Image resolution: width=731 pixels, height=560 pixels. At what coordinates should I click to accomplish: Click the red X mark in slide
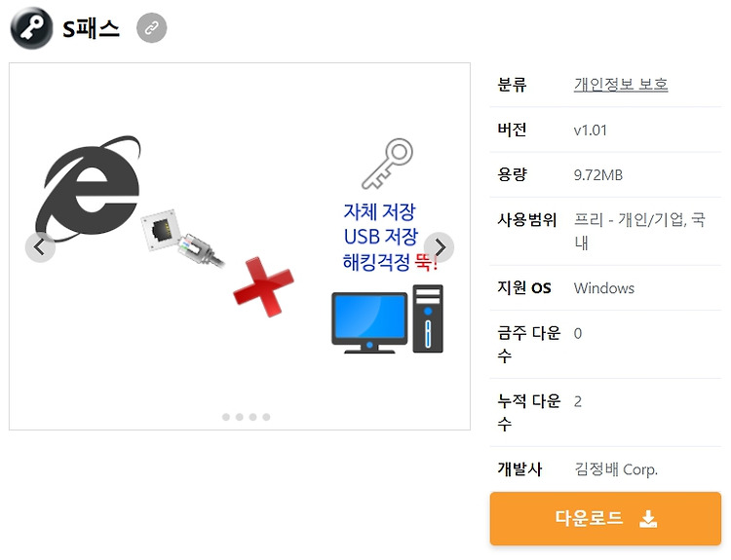click(263, 286)
